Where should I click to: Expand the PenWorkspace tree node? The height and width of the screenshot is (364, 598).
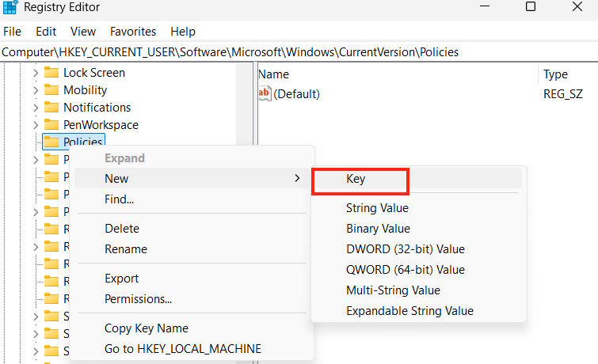click(36, 125)
